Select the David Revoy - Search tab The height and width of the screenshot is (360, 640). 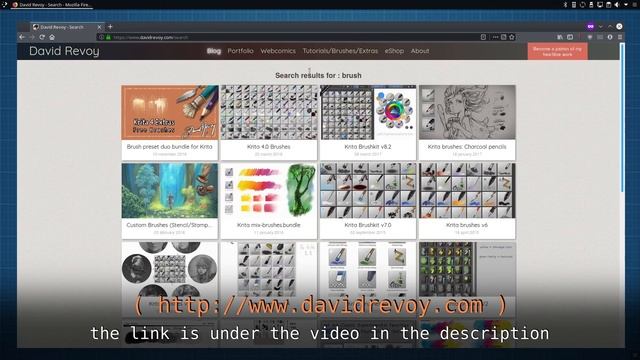(x=67, y=27)
